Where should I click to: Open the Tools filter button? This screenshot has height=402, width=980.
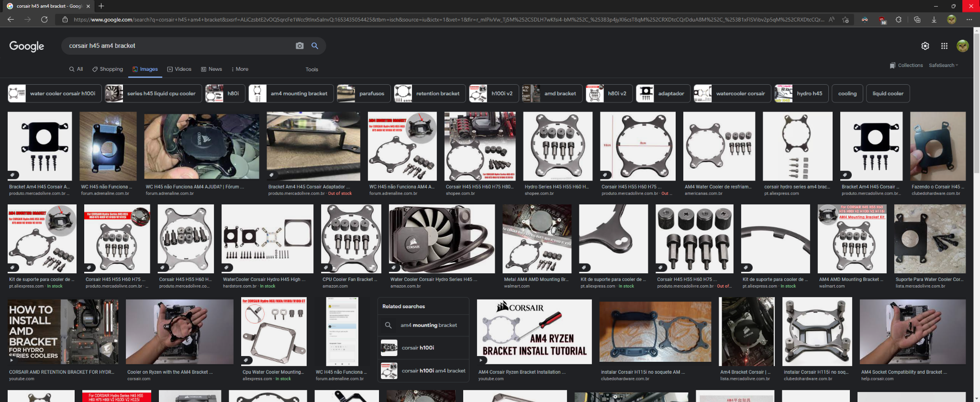(312, 69)
